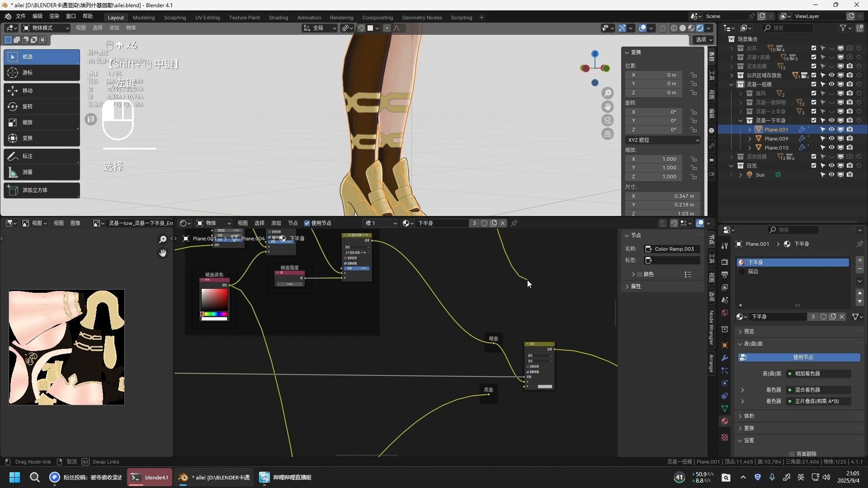Toggle lock on Location X field
868x488 pixels.
[x=693, y=75]
